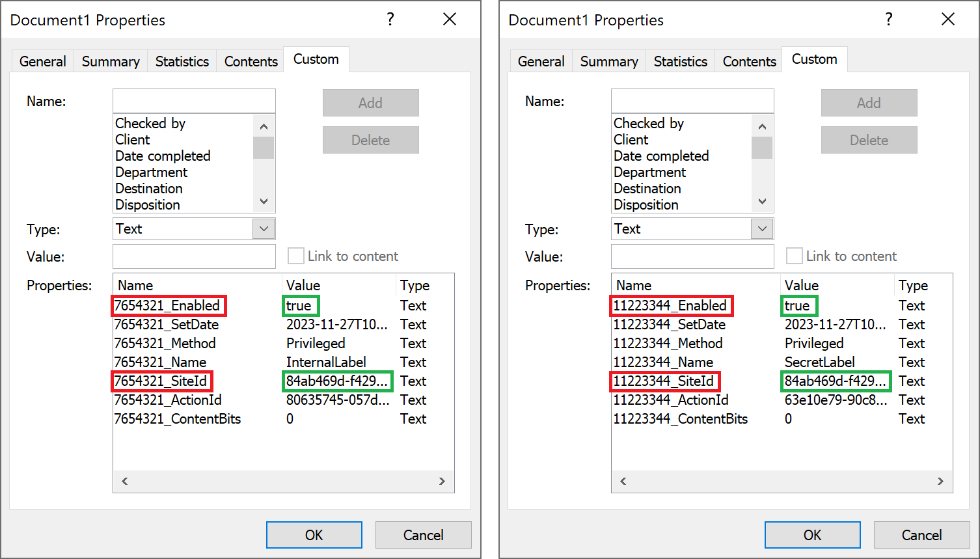The image size is (980, 559).
Task: Enable Link to content in the right dialog
Action: pyautogui.click(x=795, y=256)
